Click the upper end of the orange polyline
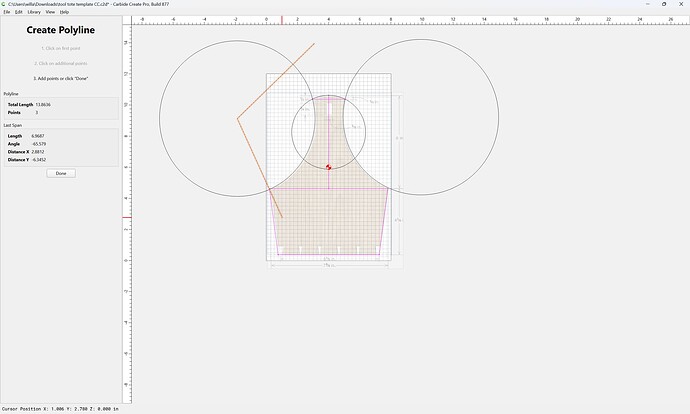690x414 pixels. point(314,44)
